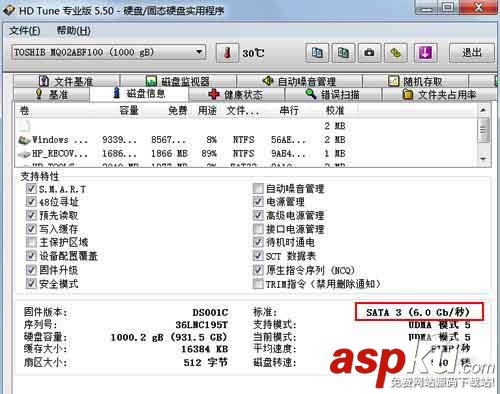
Task: Click the blank first volume row icon
Action: [x=24, y=126]
